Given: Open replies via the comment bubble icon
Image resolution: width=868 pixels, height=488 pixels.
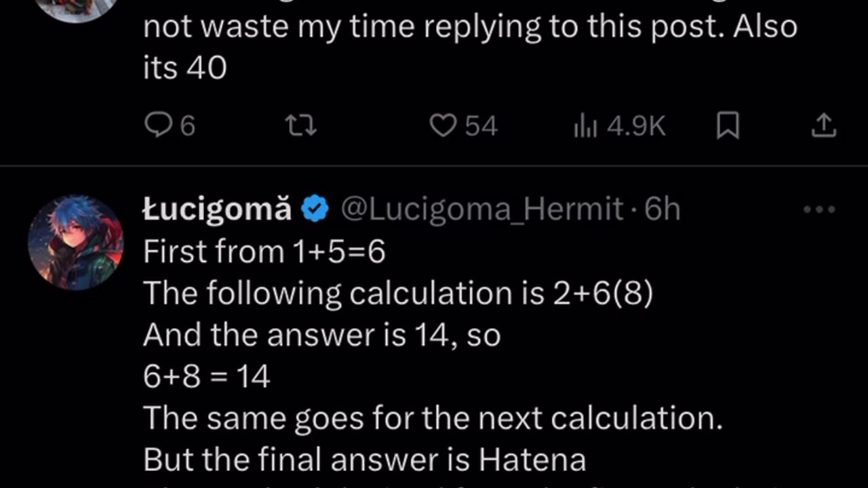Looking at the screenshot, I should click(158, 126).
